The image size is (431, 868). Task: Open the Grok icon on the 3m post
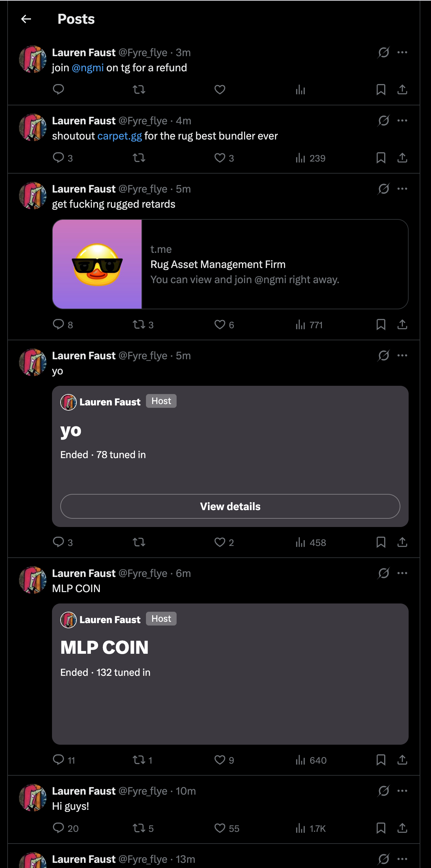pyautogui.click(x=383, y=52)
